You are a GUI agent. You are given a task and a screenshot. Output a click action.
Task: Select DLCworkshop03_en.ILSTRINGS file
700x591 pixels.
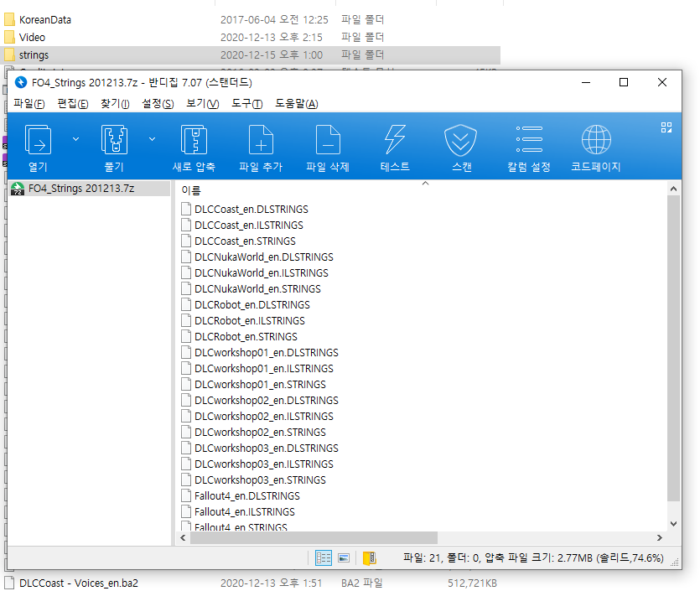(264, 464)
